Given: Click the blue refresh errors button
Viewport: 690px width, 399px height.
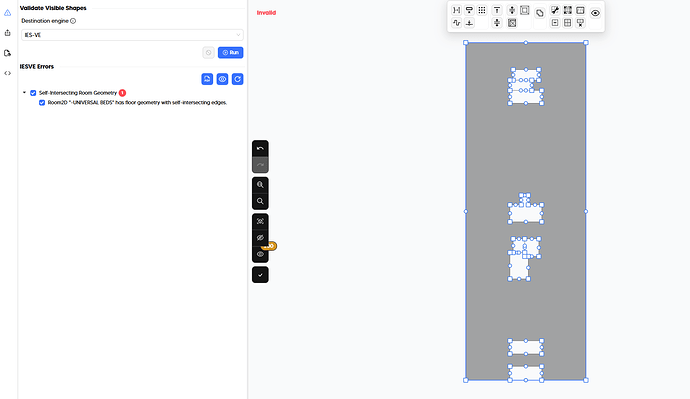Looking at the screenshot, I should tap(238, 79).
